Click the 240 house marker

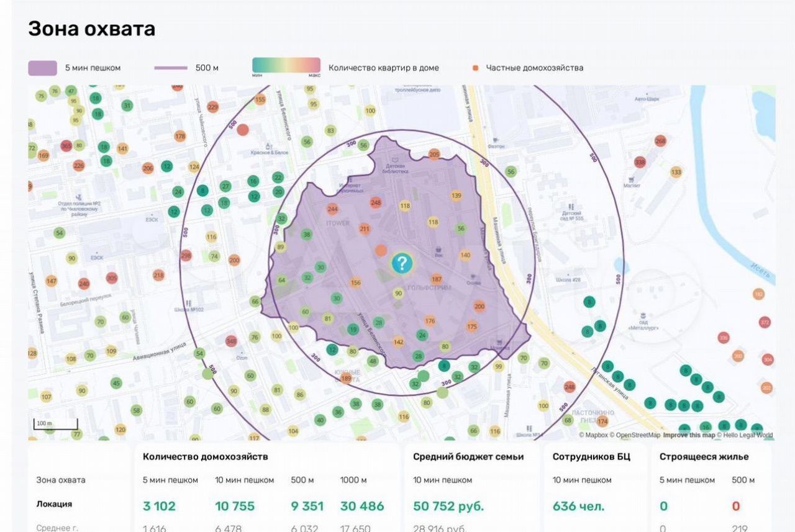84,284
